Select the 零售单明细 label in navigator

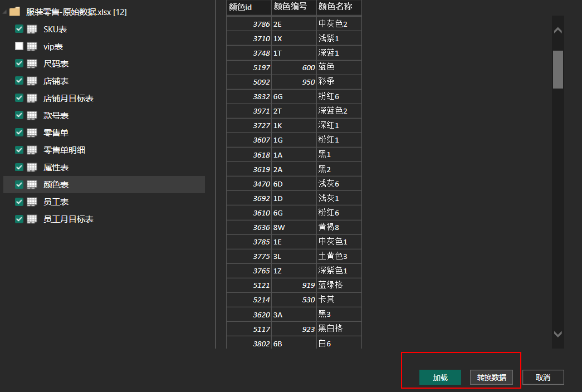tap(64, 150)
